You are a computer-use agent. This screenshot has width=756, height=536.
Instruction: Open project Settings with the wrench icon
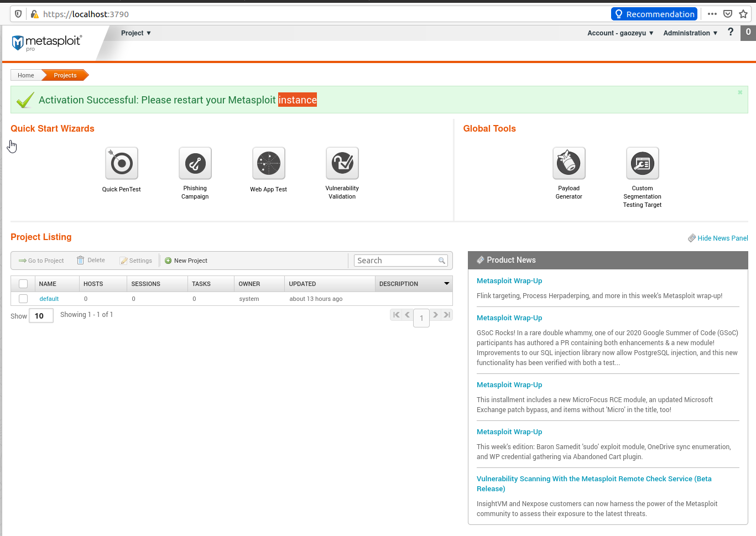[x=136, y=260]
